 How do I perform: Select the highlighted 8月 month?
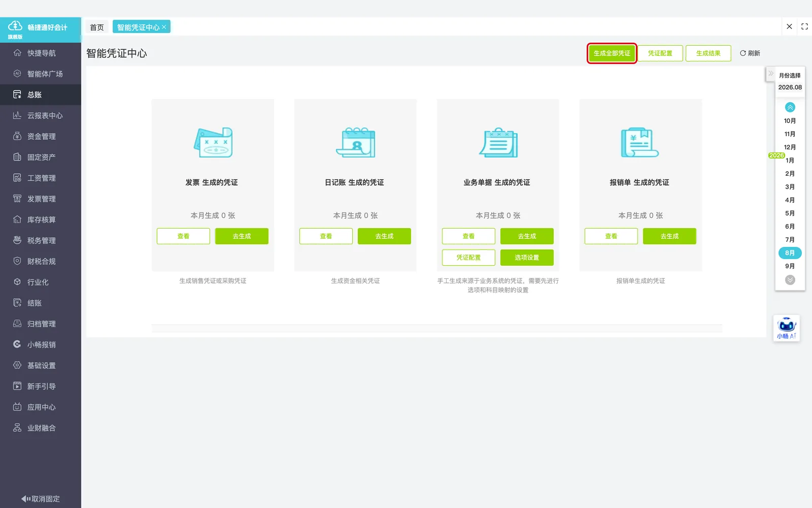click(790, 253)
